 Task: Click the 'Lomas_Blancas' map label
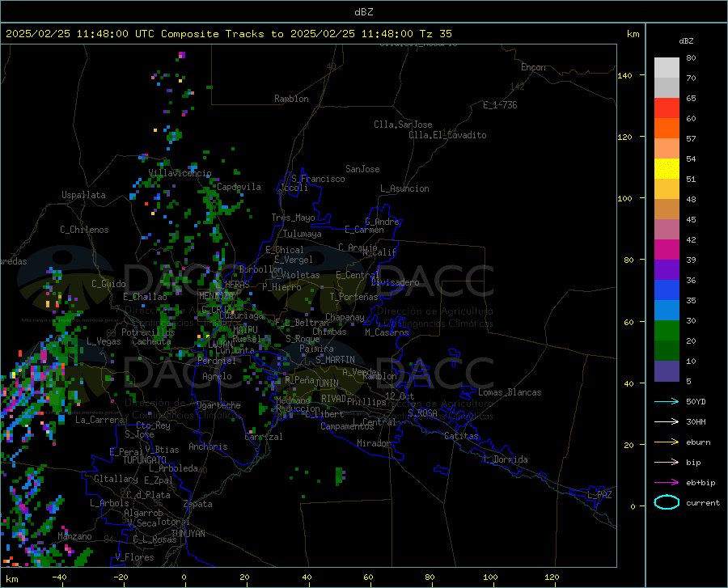(x=510, y=392)
